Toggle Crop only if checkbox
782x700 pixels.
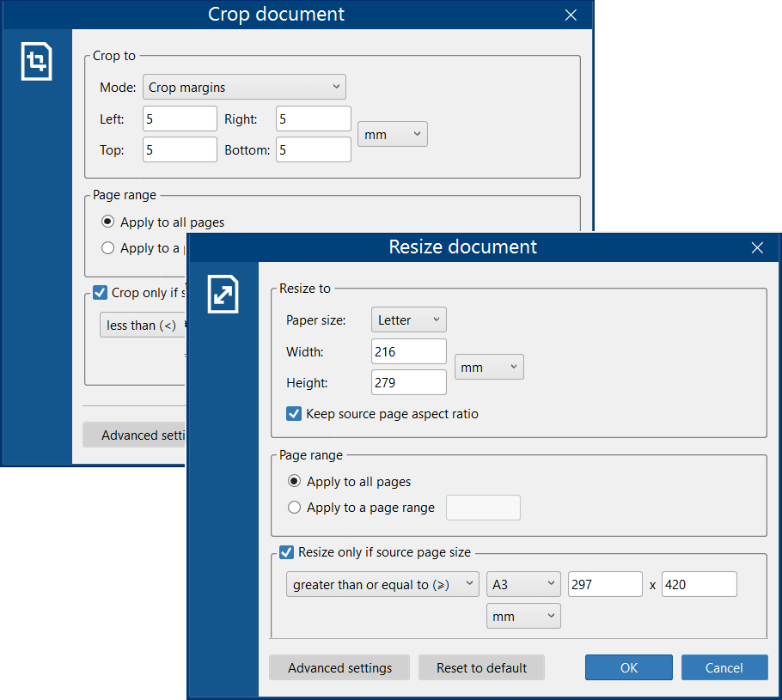[x=101, y=293]
